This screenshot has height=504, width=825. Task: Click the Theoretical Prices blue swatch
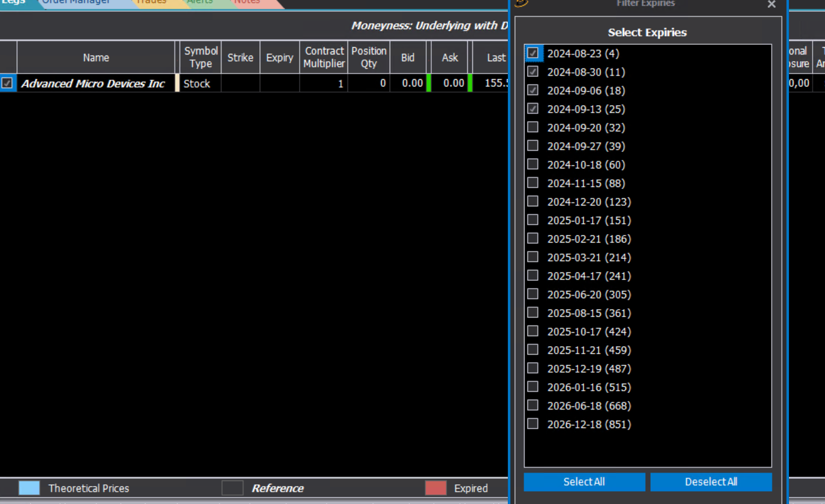click(x=29, y=488)
